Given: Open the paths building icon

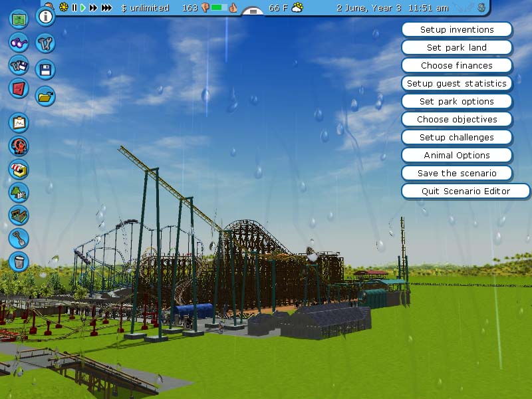Looking at the screenshot, I should [x=19, y=215].
